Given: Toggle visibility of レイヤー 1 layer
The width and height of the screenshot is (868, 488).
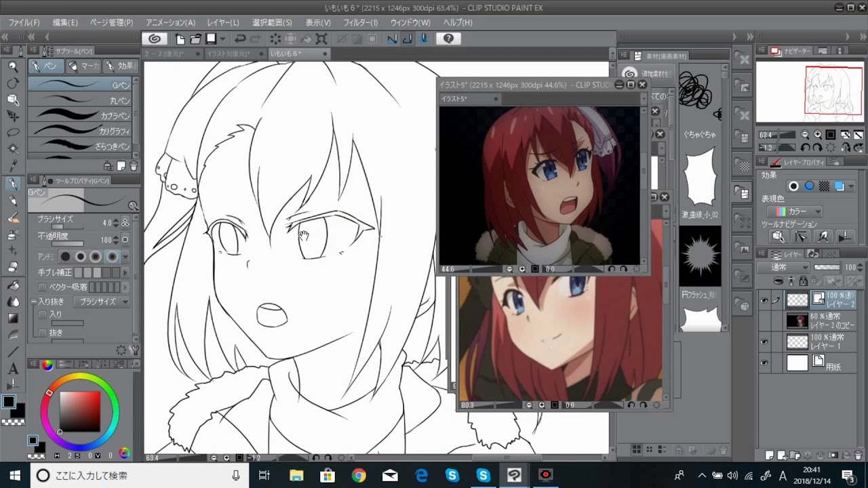Looking at the screenshot, I should (765, 342).
